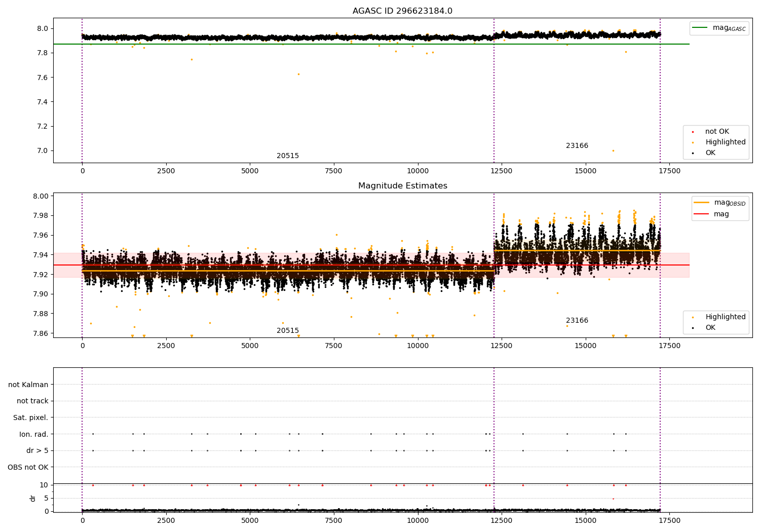This screenshot has height=532, width=760.
Task: Click the orange mag OBSID legend line
Action: click(701, 203)
